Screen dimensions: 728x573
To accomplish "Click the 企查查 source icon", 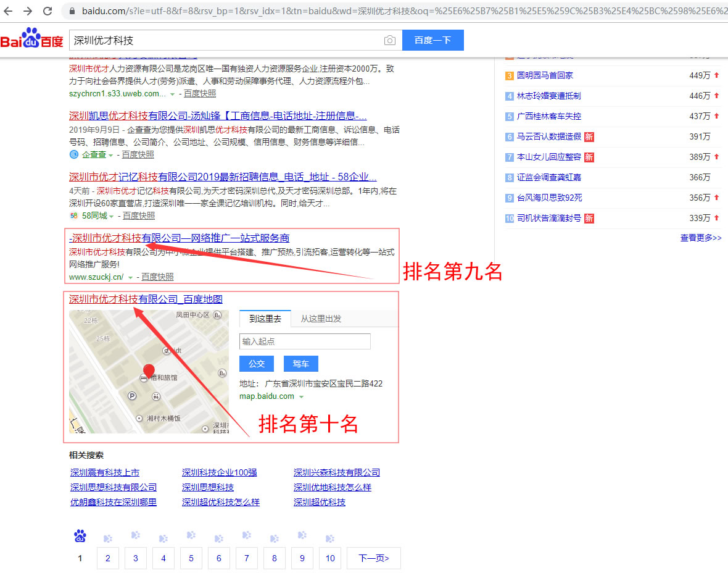I will [x=74, y=154].
